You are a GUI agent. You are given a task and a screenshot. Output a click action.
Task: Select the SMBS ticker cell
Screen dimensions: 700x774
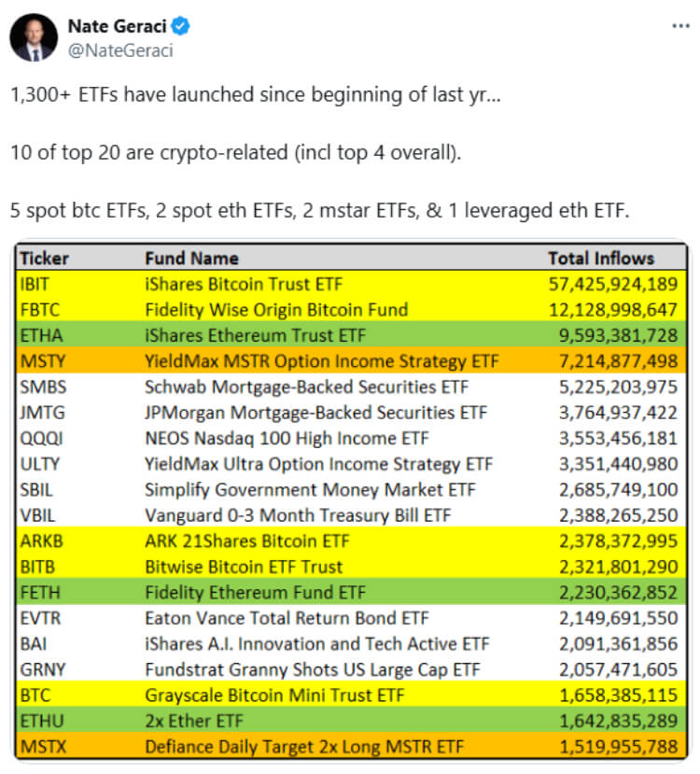[x=43, y=387]
